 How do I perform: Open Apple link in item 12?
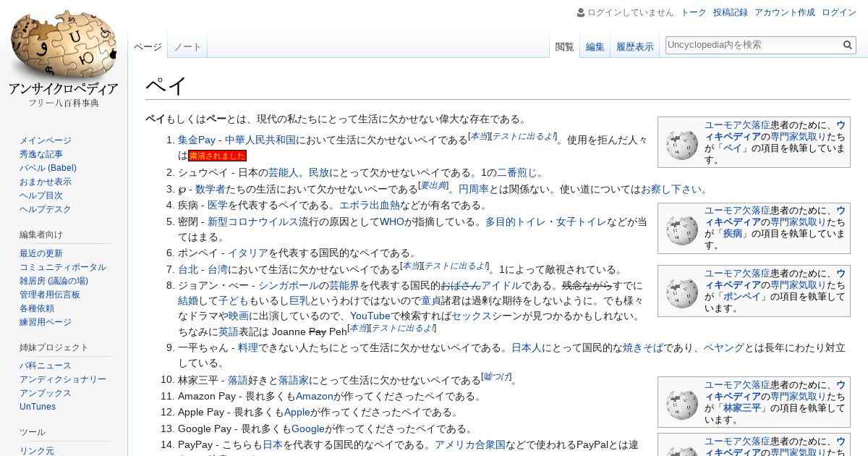point(297,412)
